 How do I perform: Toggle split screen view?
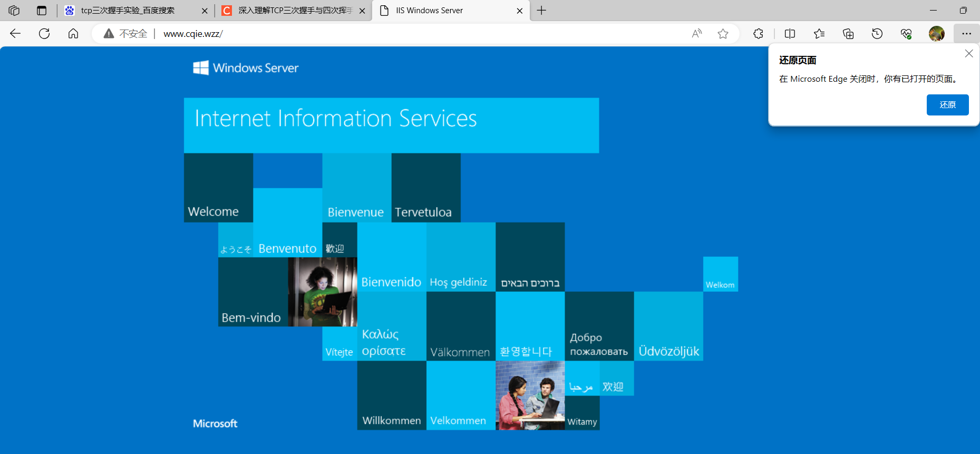790,34
